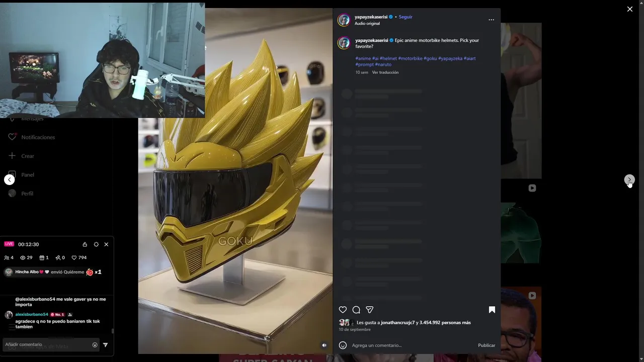Open the #yapayzeka hashtag
Viewport: 644px width, 362px height.
(x=450, y=58)
